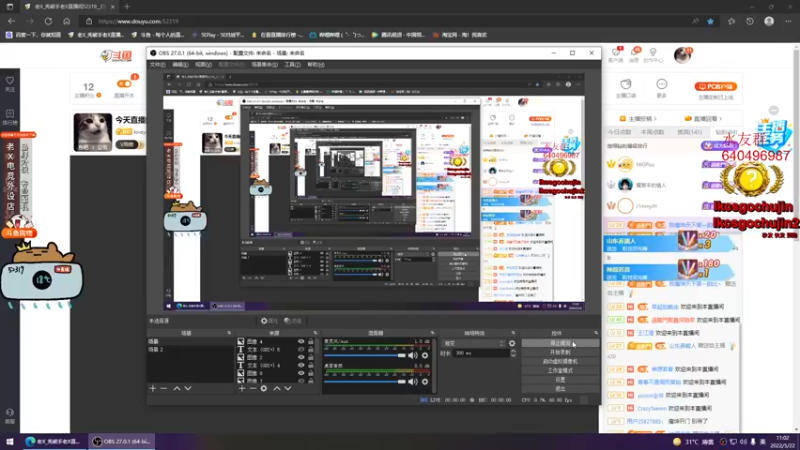Open source properties gear in sources toolbar
This screenshot has height=450, width=800.
pyautogui.click(x=264, y=389)
